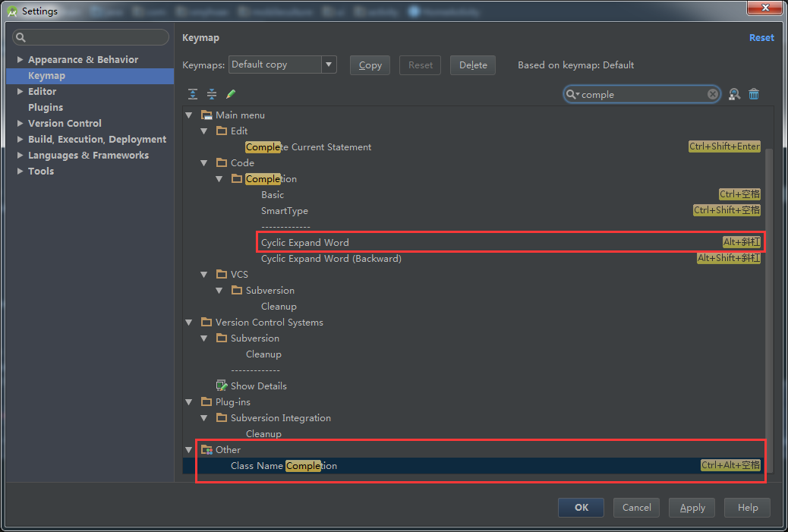Click the settings sidebar search field
The width and height of the screenshot is (788, 532).
[x=90, y=37]
